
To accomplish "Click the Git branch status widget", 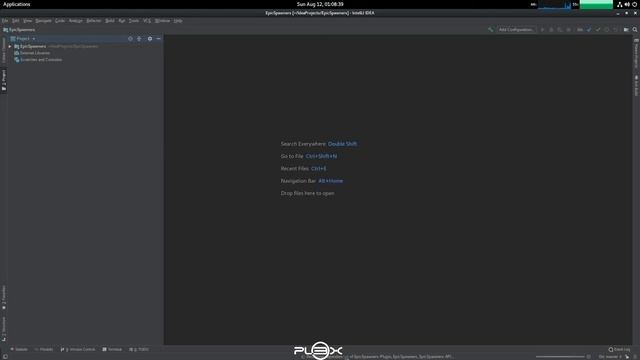I will pos(610,357).
